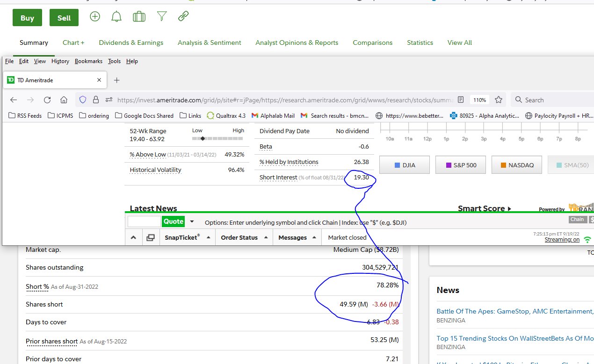Click the browser home icon

tap(64, 100)
